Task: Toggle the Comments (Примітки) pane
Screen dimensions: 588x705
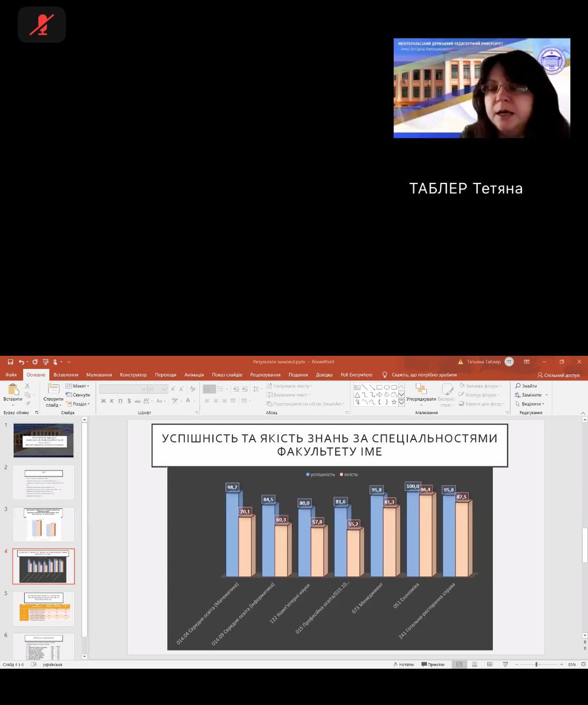Action: pyautogui.click(x=433, y=665)
